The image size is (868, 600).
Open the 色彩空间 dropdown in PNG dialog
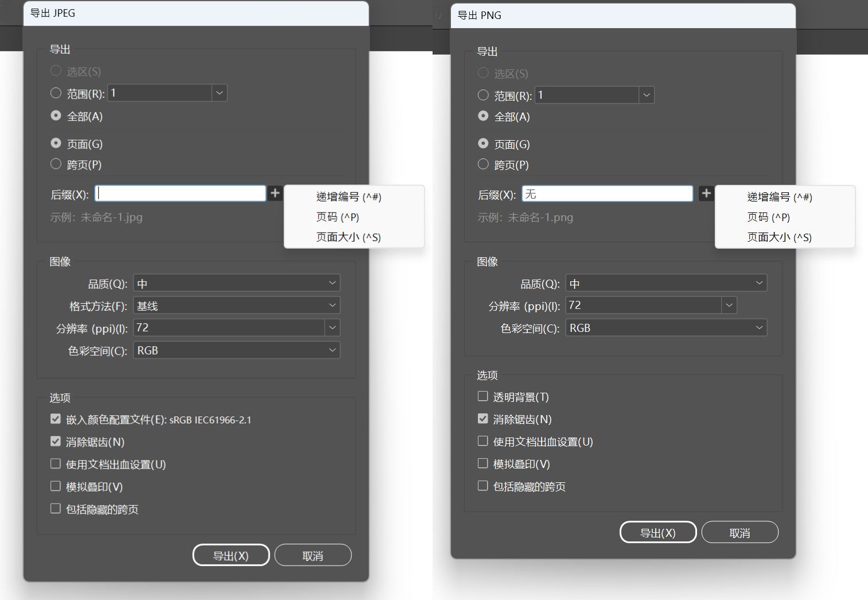tap(760, 327)
